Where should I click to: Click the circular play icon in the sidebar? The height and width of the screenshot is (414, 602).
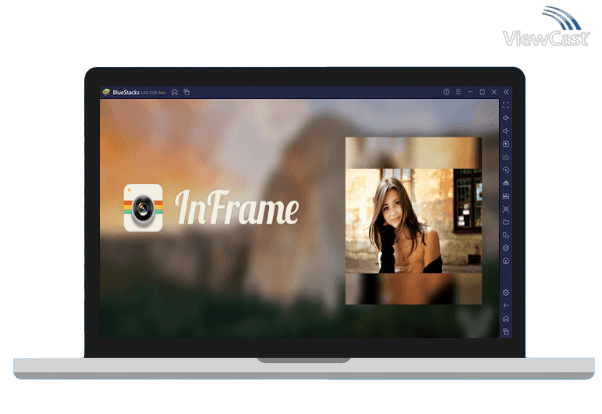[x=506, y=170]
